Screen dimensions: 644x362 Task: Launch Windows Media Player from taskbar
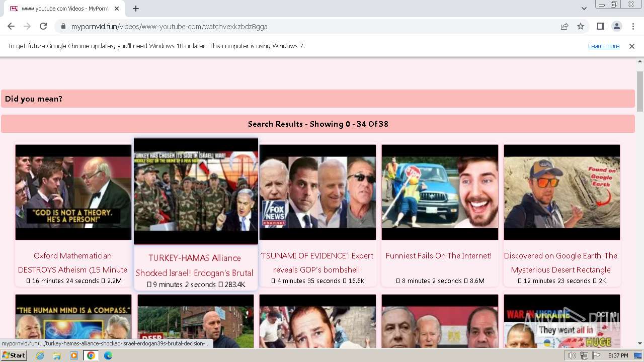pos(74,355)
